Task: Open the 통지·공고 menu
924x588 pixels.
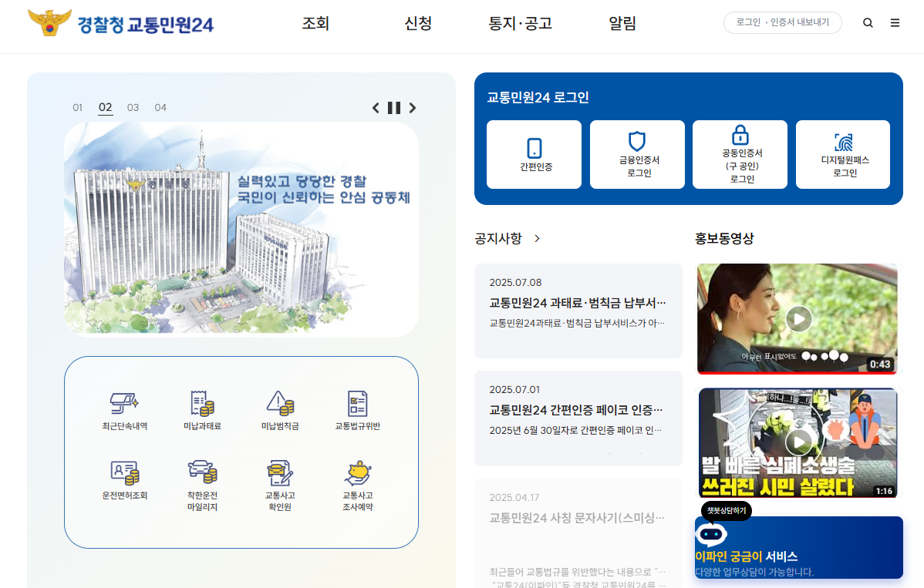Action: pyautogui.click(x=521, y=24)
